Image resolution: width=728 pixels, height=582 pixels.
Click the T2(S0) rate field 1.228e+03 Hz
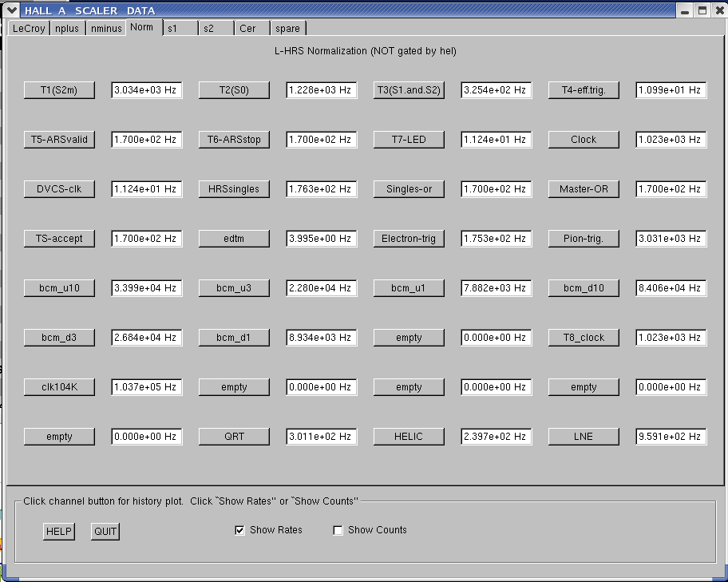322,90
